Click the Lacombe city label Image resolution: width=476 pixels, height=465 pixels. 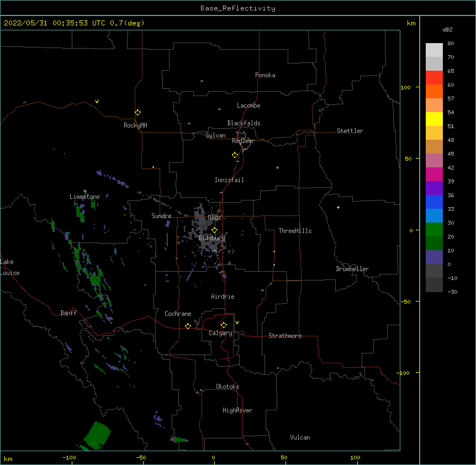click(x=248, y=105)
